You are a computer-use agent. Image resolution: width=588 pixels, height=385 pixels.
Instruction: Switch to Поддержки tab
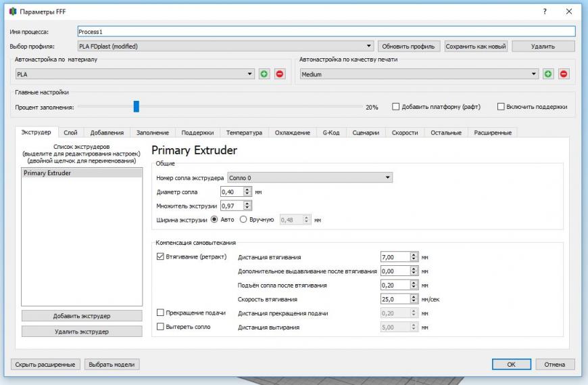coord(197,133)
